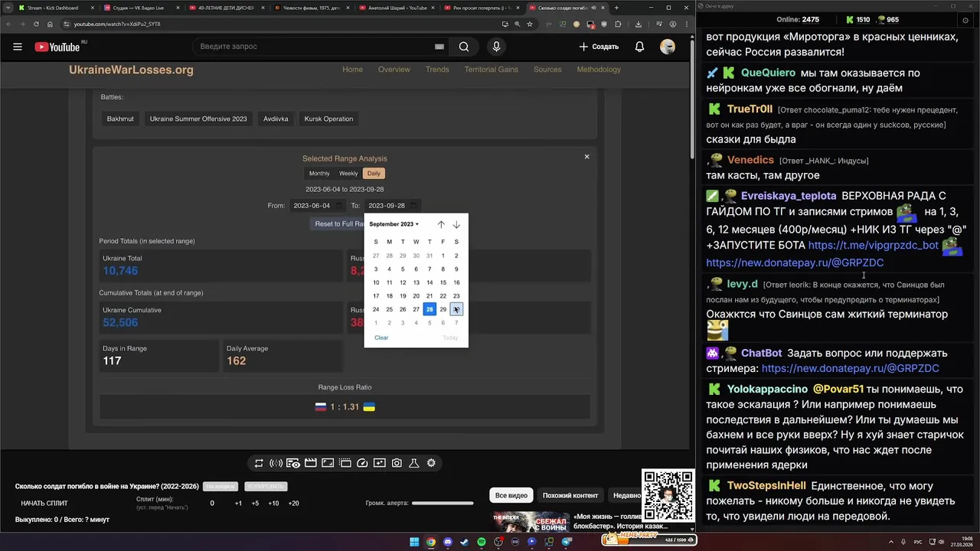This screenshot has height=551, width=980.
Task: Open the YouTube account avatar menu
Action: pos(668,47)
